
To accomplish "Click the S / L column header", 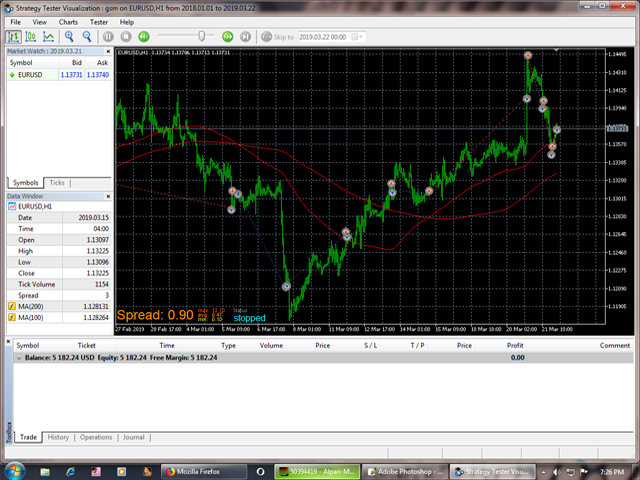I will pyautogui.click(x=370, y=345).
